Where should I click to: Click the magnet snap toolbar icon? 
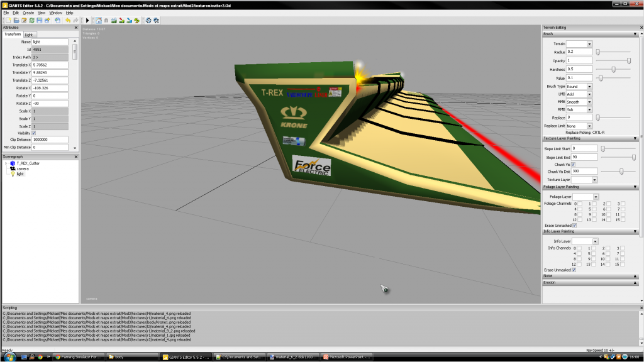click(x=106, y=20)
